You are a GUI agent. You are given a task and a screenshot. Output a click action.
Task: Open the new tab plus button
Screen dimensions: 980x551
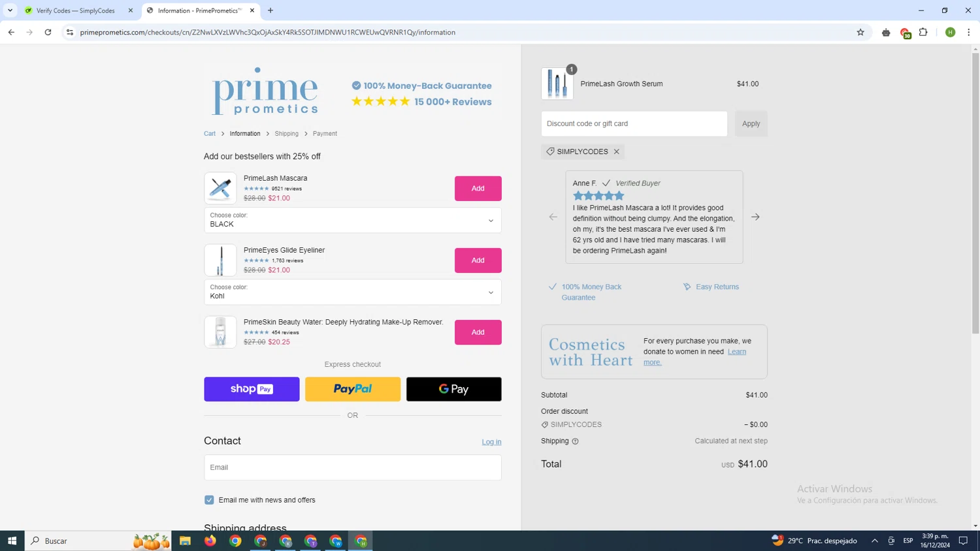click(x=270, y=10)
